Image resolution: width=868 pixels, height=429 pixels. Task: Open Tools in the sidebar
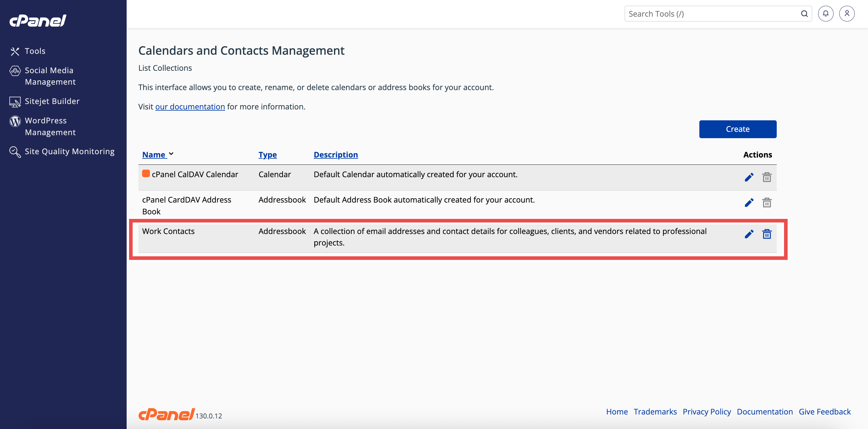(x=35, y=51)
